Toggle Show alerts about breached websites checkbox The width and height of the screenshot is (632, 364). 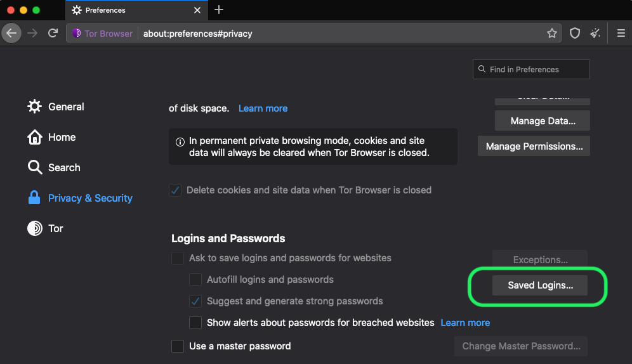click(x=195, y=323)
